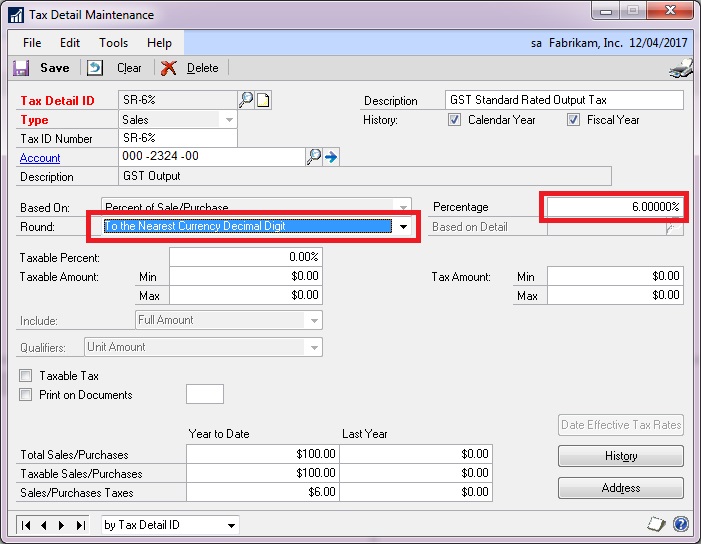Click the Delete button label
This screenshot has height=544, width=701.
pos(203,68)
